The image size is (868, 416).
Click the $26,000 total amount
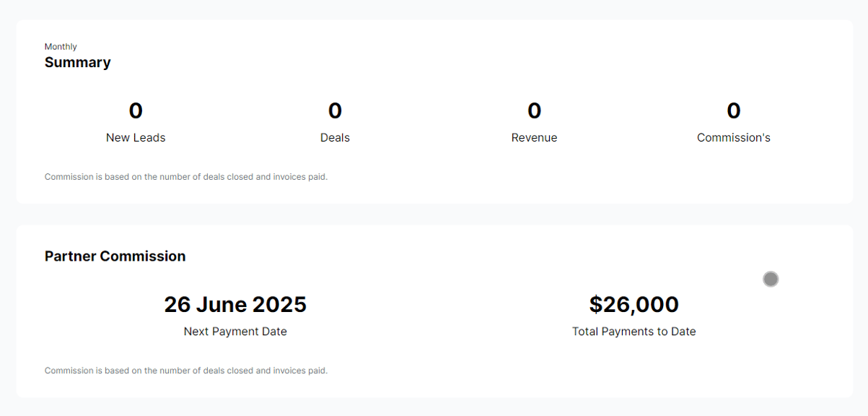634,305
